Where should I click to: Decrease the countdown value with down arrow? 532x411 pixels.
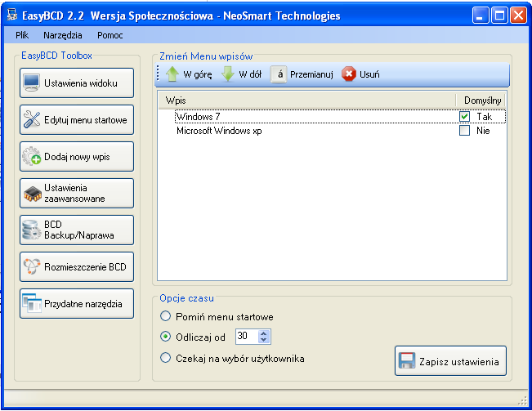click(x=264, y=339)
